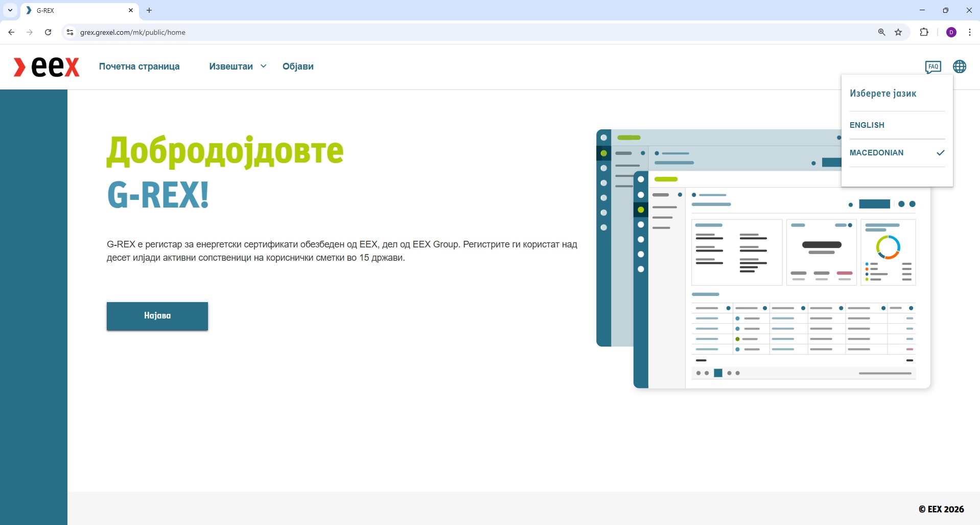
Task: Click the Најава login button
Action: [x=157, y=316]
